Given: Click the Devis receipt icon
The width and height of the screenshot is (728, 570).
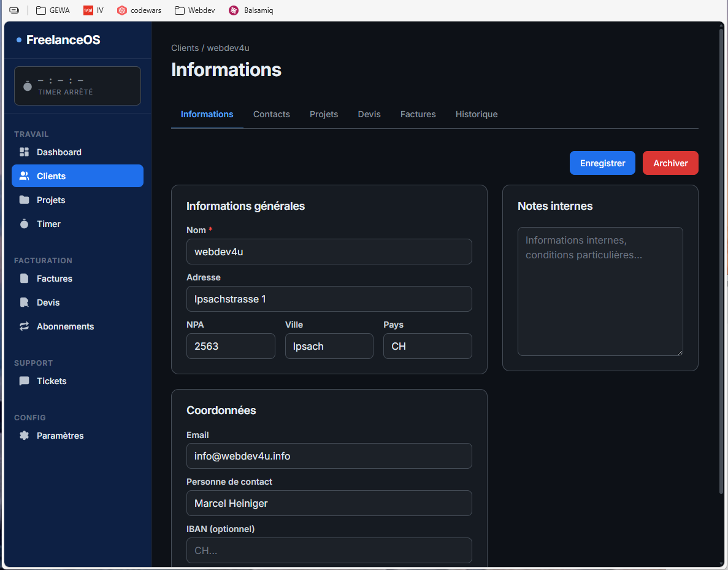Looking at the screenshot, I should [x=25, y=302].
